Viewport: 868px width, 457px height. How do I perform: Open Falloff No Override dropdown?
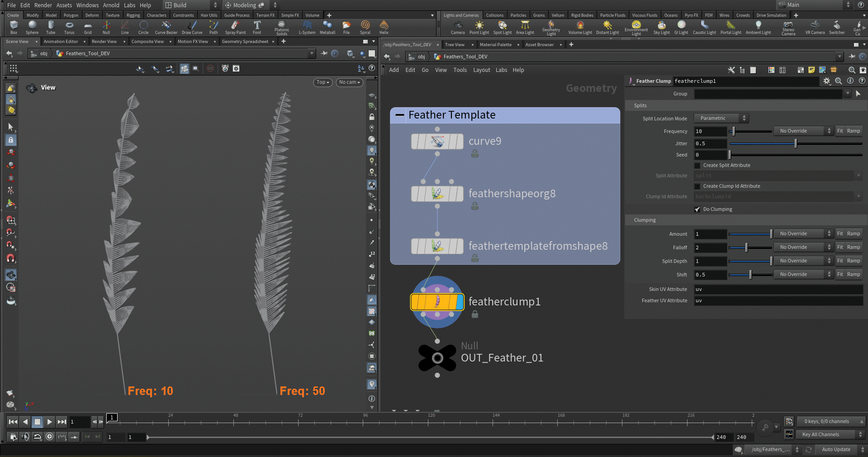coord(803,247)
